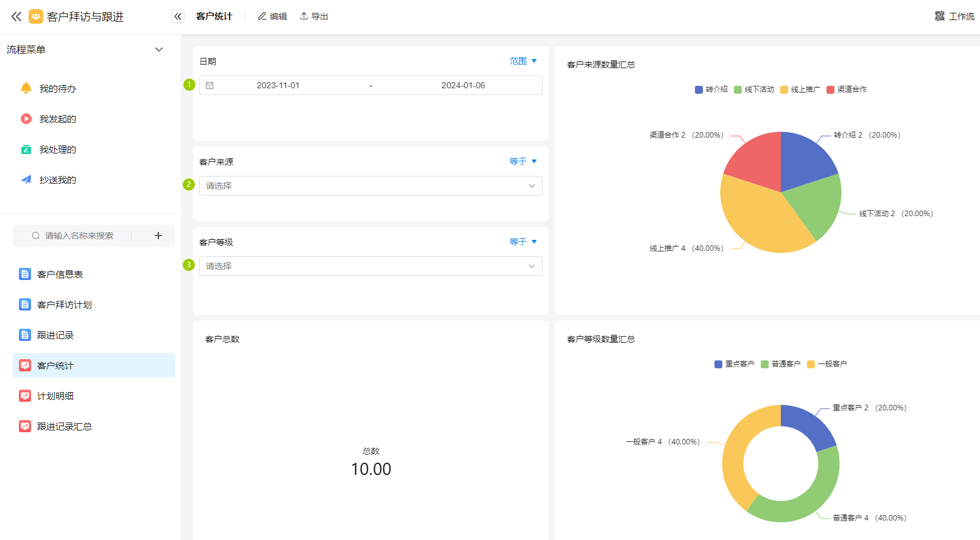Click start date 2023-11-01 field
This screenshot has height=540, width=980.
278,86
